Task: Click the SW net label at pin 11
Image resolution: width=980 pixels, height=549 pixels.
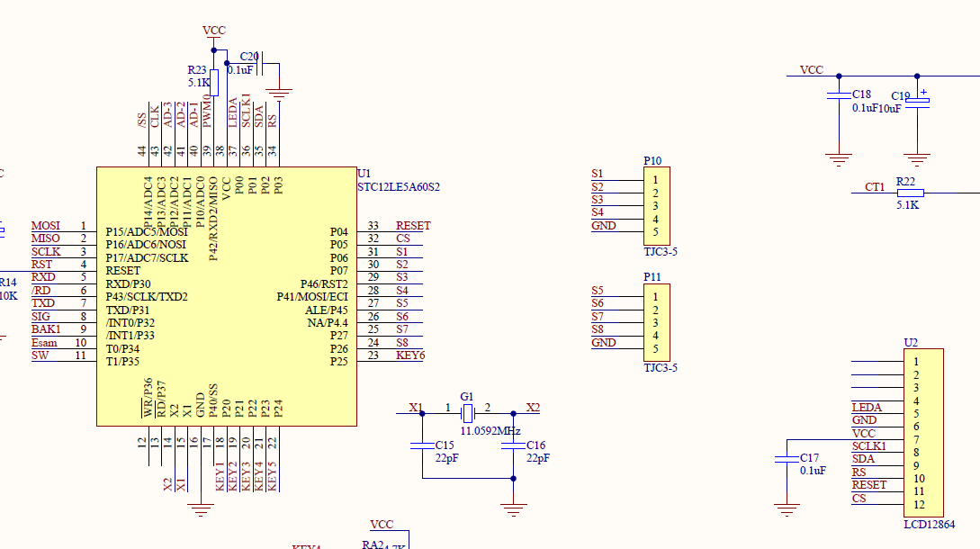Action: 40,355
